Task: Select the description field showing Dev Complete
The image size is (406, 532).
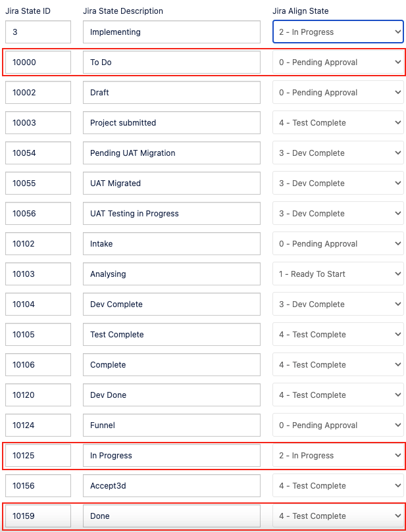Action: [171, 304]
